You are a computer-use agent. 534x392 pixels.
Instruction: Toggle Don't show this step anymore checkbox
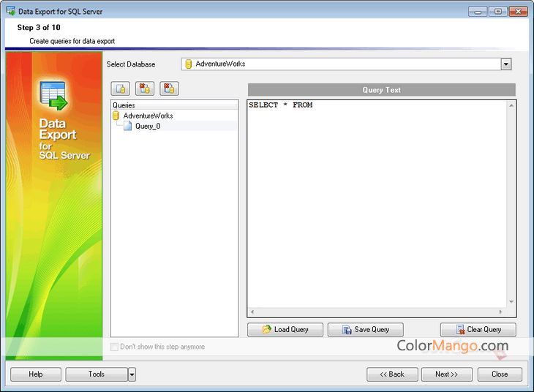pyautogui.click(x=114, y=347)
